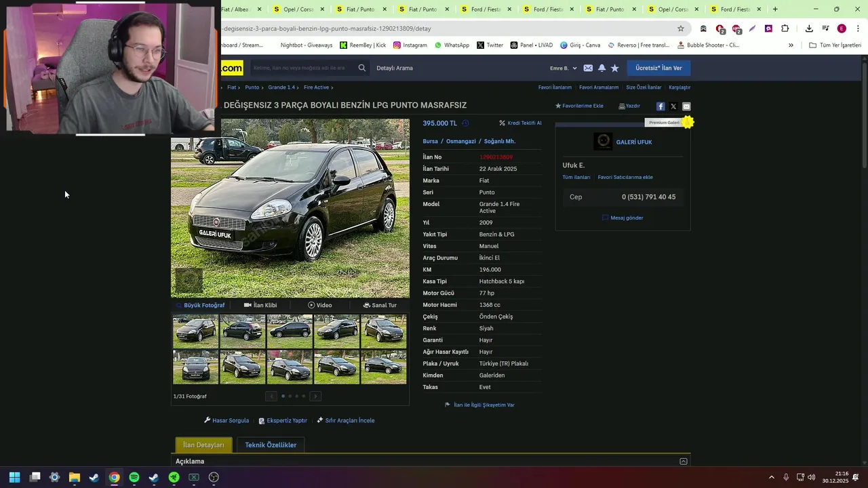Click Favori Satıcılarıma ekle link
Viewport: 868px width, 488px height.
coord(625,178)
